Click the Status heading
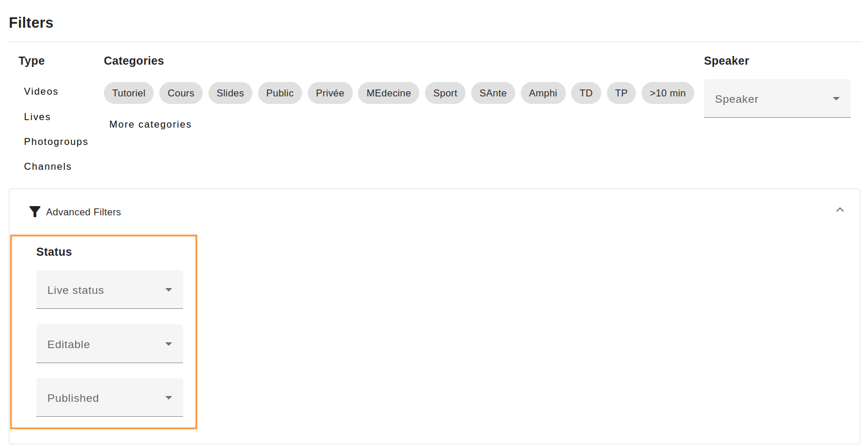The height and width of the screenshot is (448, 868). coord(54,252)
